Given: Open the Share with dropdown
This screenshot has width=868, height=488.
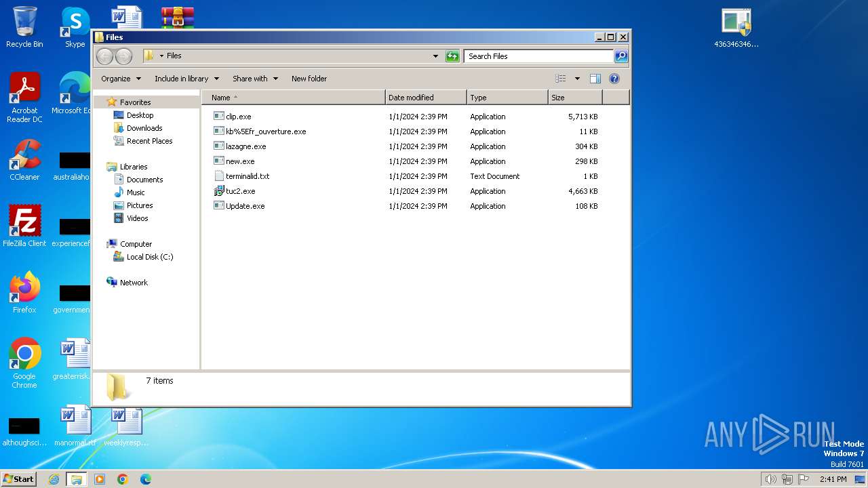Looking at the screenshot, I should click(x=255, y=79).
